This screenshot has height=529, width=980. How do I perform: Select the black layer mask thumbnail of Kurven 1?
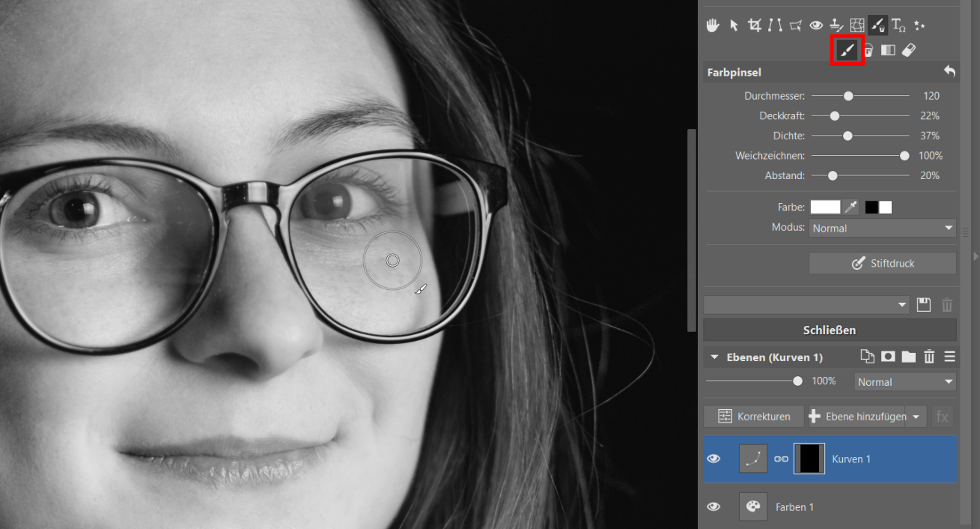[x=809, y=459]
